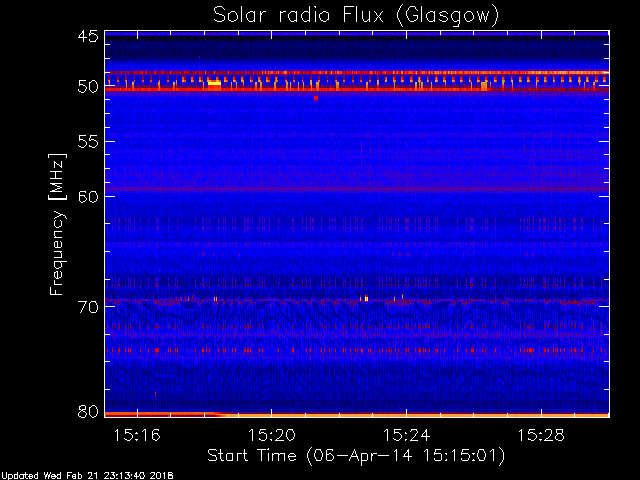Click the 'Frequency [MHz]' axis label
This screenshot has height=480, width=640.
57,224
